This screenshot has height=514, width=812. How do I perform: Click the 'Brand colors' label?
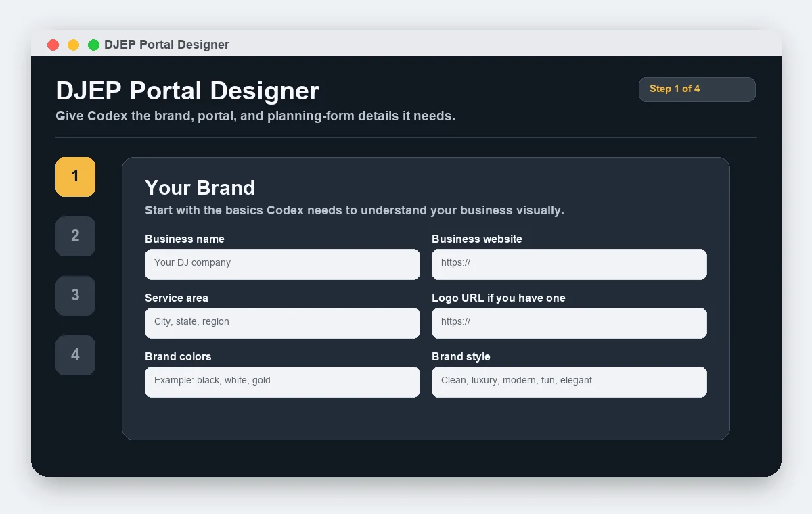point(178,356)
